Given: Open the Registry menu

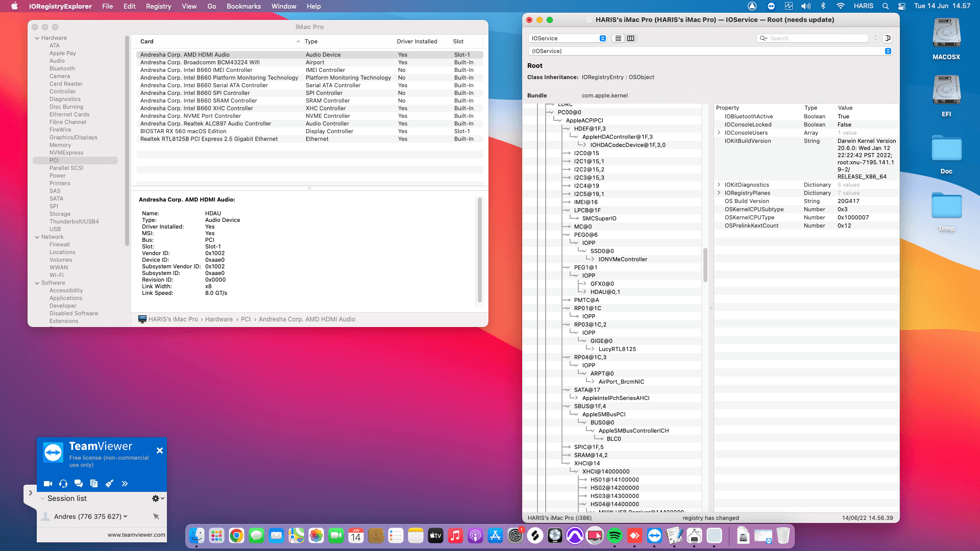Looking at the screenshot, I should coord(158,6).
